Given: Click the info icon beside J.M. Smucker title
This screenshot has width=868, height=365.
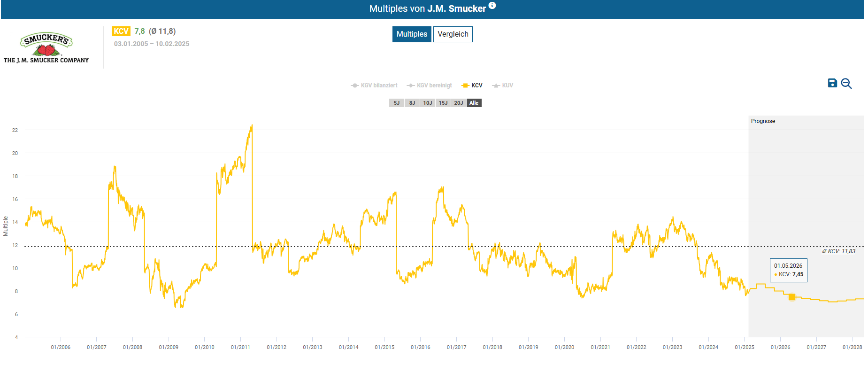Looking at the screenshot, I should [492, 6].
